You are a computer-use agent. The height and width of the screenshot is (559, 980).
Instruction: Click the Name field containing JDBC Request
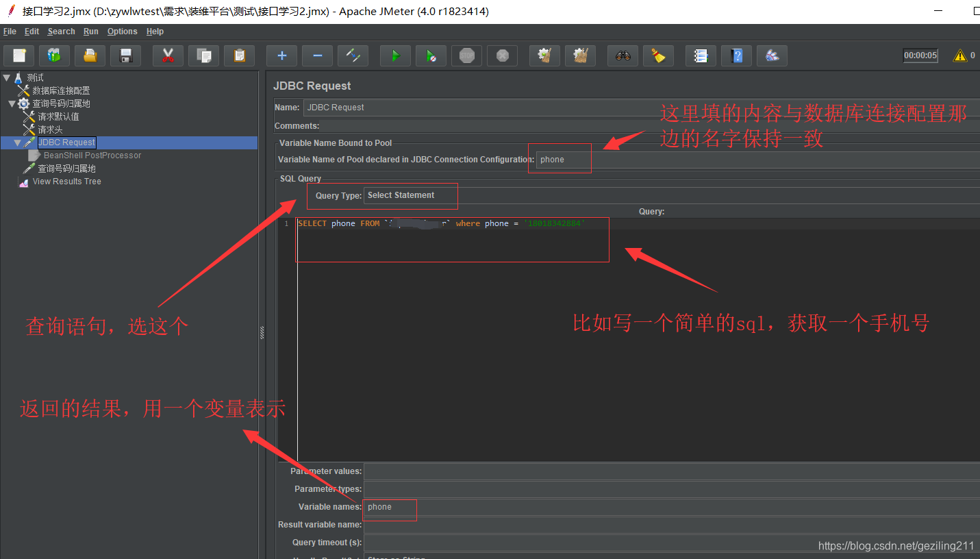click(x=641, y=108)
